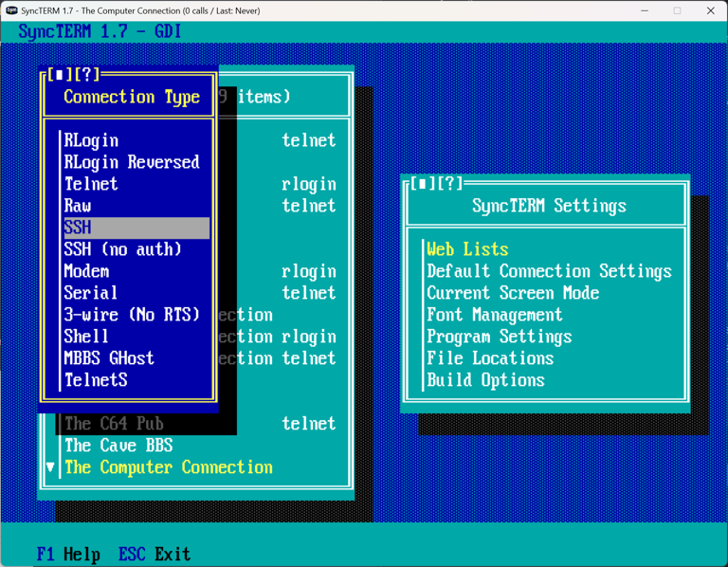Image resolution: width=728 pixels, height=567 pixels.
Task: Click the SyncTERM Settings title
Action: (549, 206)
